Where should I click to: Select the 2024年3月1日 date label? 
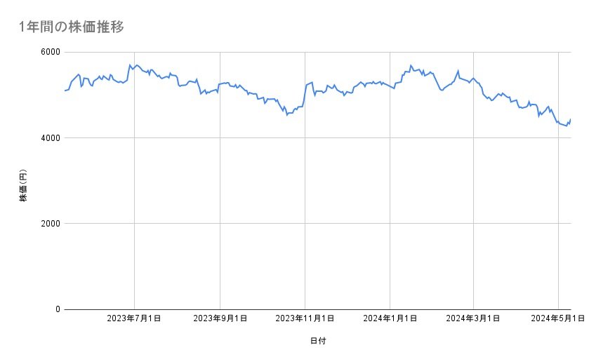coord(473,319)
